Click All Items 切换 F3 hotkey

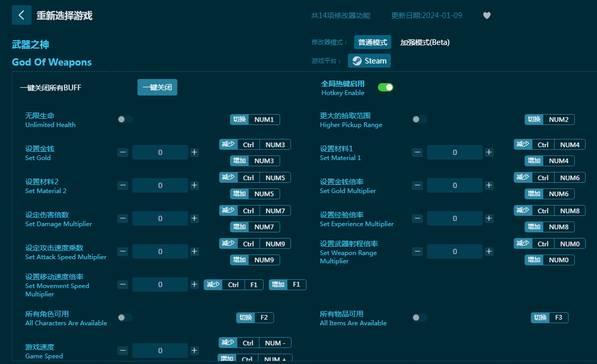click(x=549, y=318)
